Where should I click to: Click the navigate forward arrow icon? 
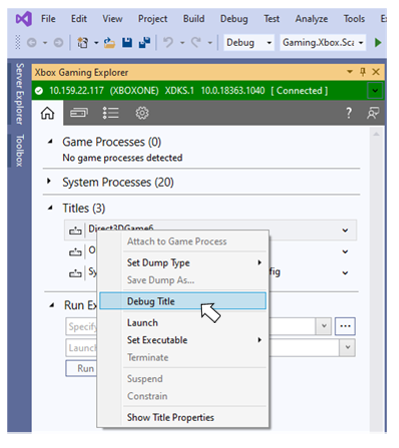coord(58,43)
